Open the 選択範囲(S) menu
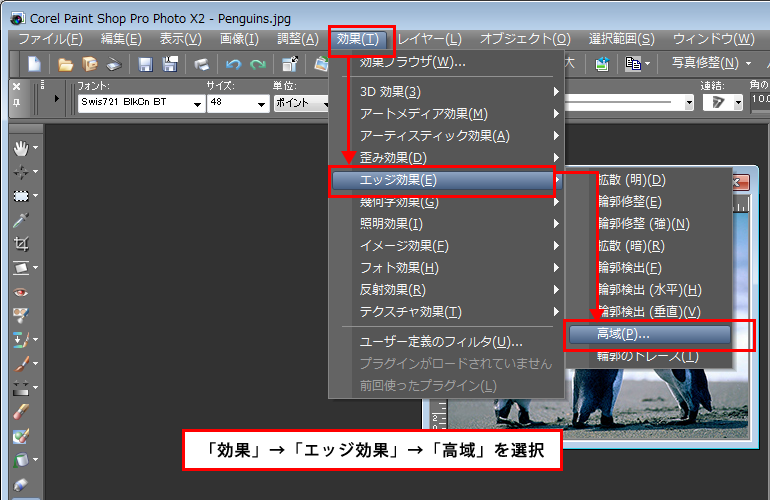Image resolution: width=770 pixels, height=500 pixels. [621, 39]
